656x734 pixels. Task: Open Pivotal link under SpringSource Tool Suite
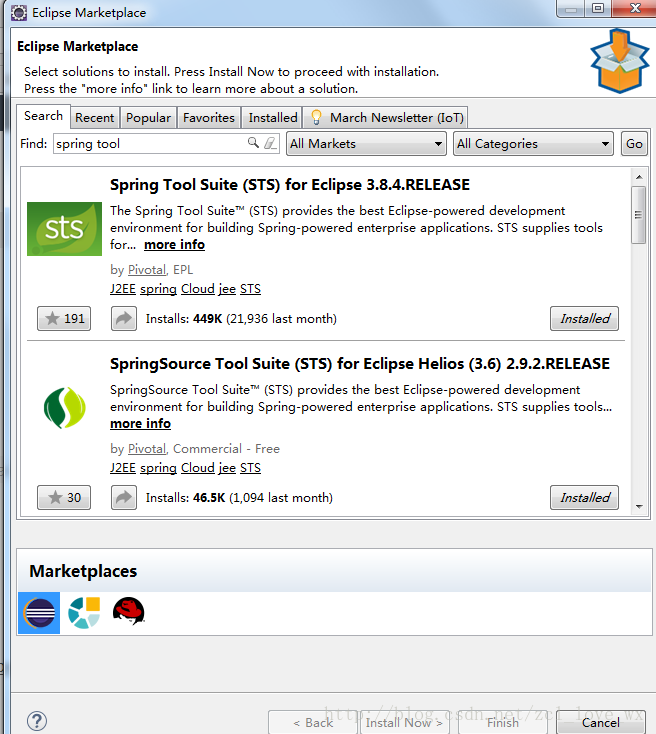pyautogui.click(x=147, y=449)
